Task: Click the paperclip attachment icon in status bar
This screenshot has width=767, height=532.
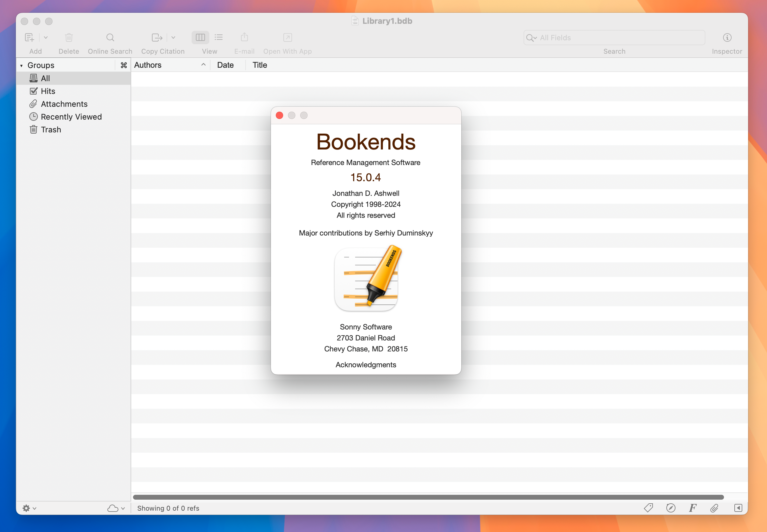Action: (714, 508)
